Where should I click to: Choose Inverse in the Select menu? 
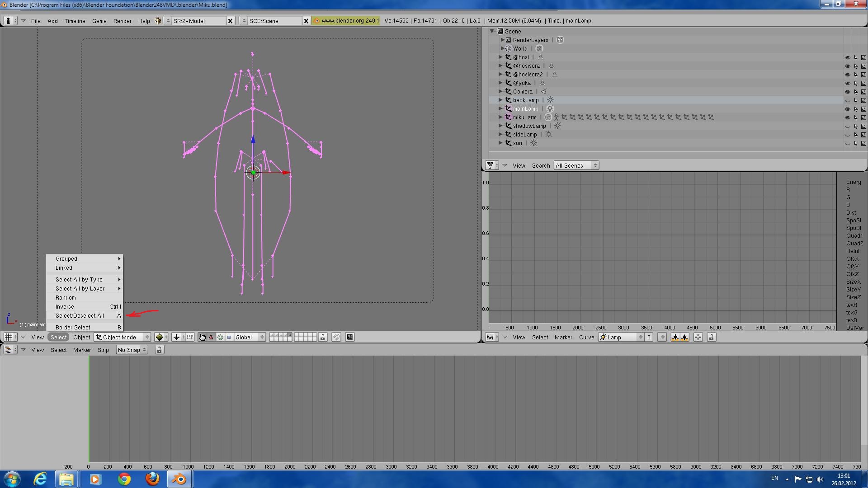85,307
